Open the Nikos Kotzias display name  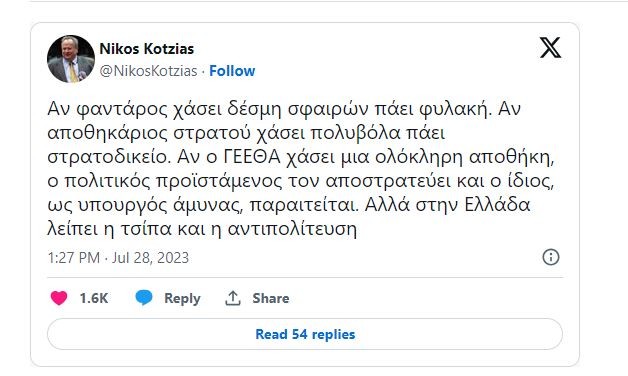[147, 49]
